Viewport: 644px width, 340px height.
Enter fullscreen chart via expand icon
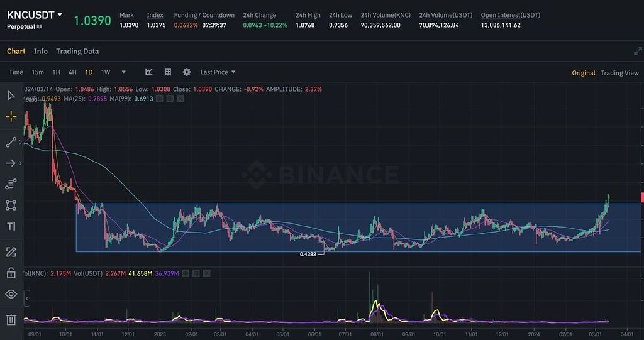click(x=638, y=52)
